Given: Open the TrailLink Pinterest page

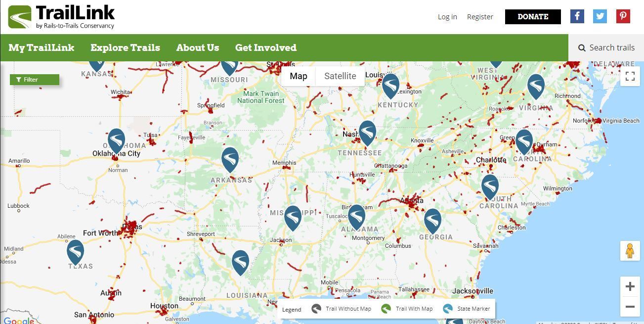Looking at the screenshot, I should pos(623,16).
